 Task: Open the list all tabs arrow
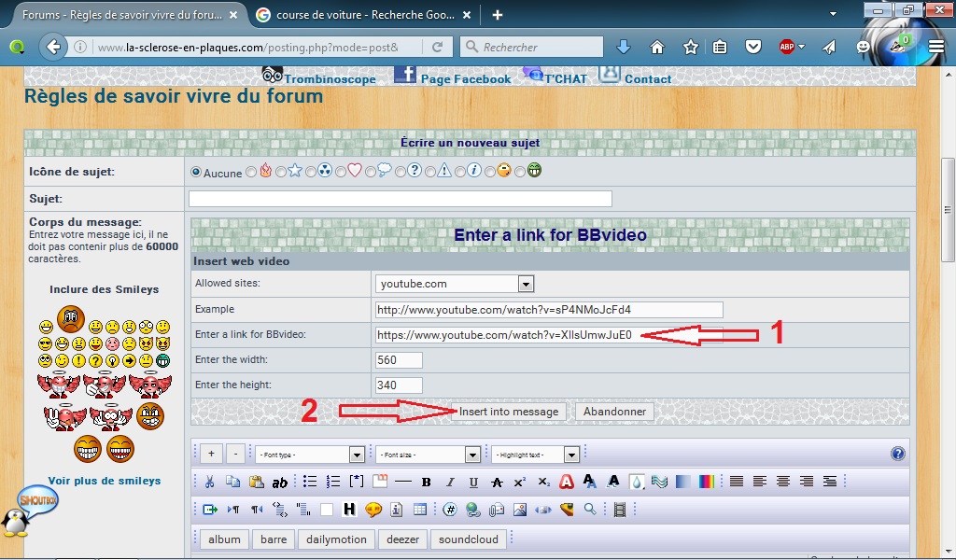pyautogui.click(x=833, y=13)
